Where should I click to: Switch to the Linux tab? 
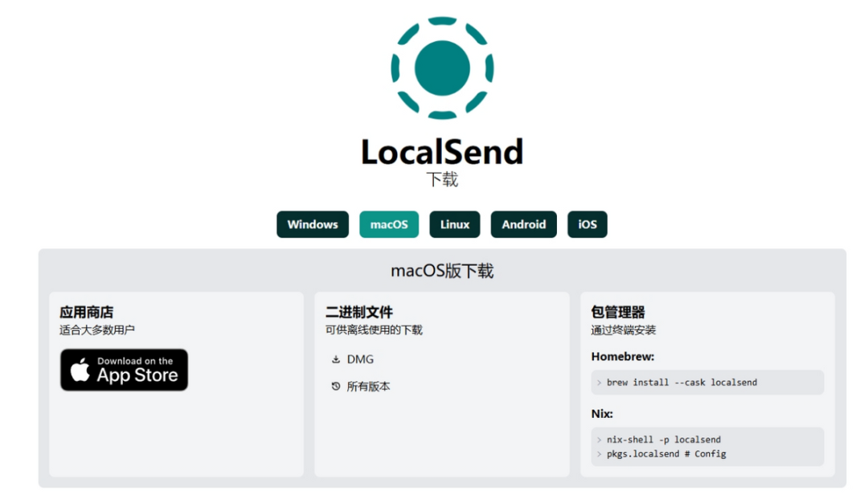(454, 224)
